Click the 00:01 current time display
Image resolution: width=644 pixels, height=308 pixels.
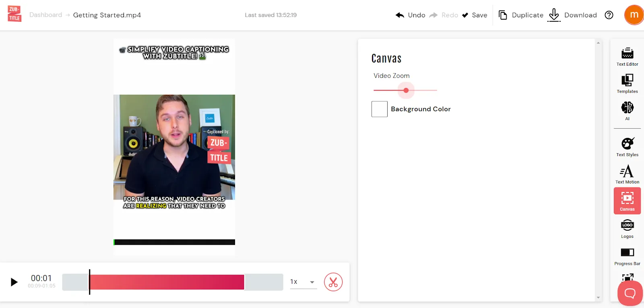tap(41, 278)
